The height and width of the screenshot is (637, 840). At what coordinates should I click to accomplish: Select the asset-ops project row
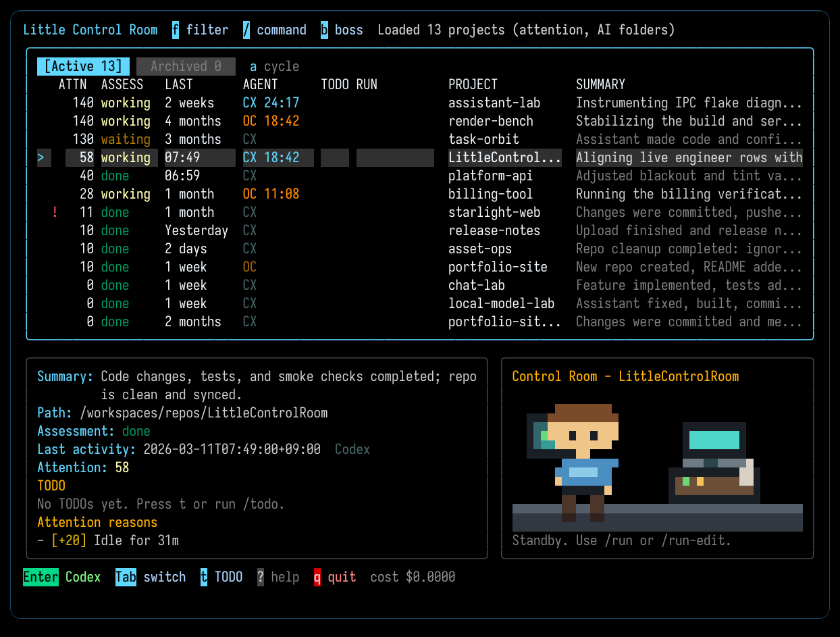(x=420, y=249)
